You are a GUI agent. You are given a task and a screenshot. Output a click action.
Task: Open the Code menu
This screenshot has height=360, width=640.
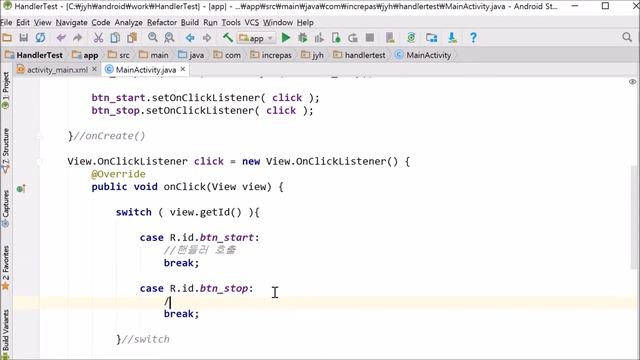pyautogui.click(x=100, y=22)
